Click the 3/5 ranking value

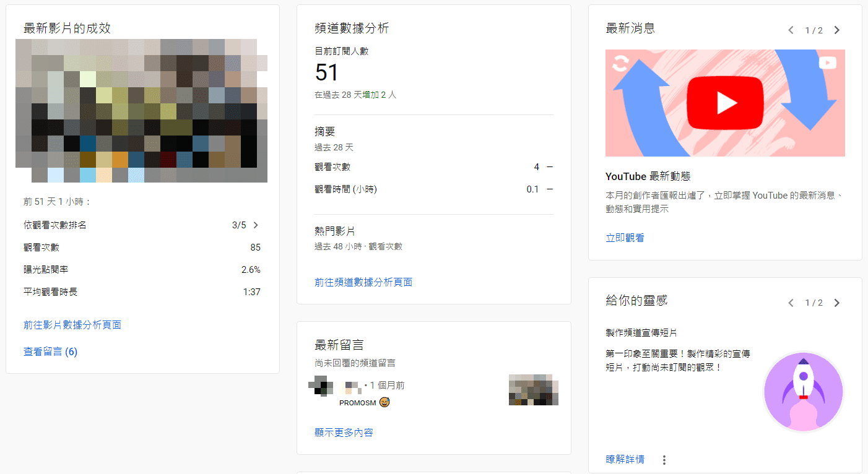pos(239,225)
